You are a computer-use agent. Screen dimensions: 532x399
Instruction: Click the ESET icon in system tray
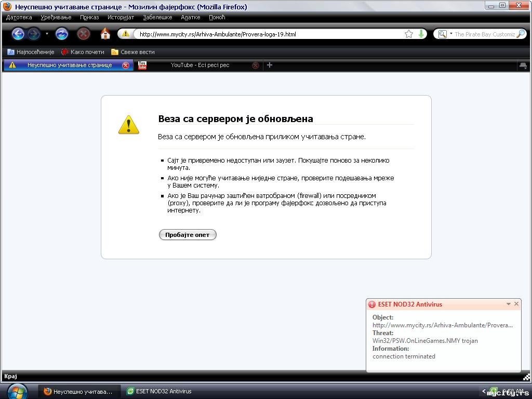tap(494, 391)
